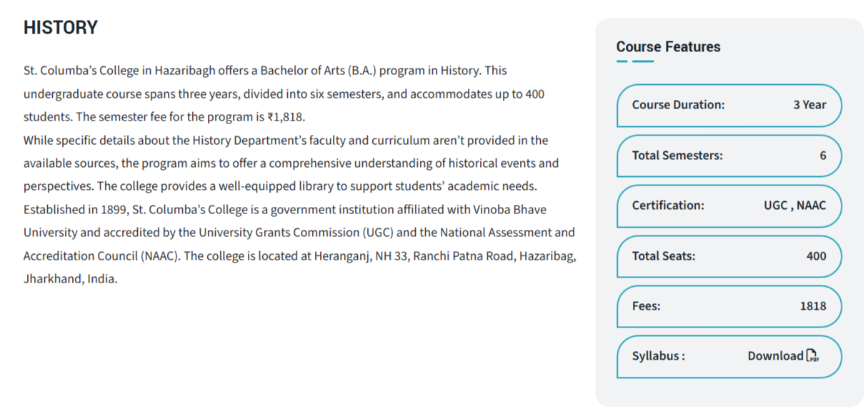
Task: Select the "3 Year" duration value
Action: [809, 105]
